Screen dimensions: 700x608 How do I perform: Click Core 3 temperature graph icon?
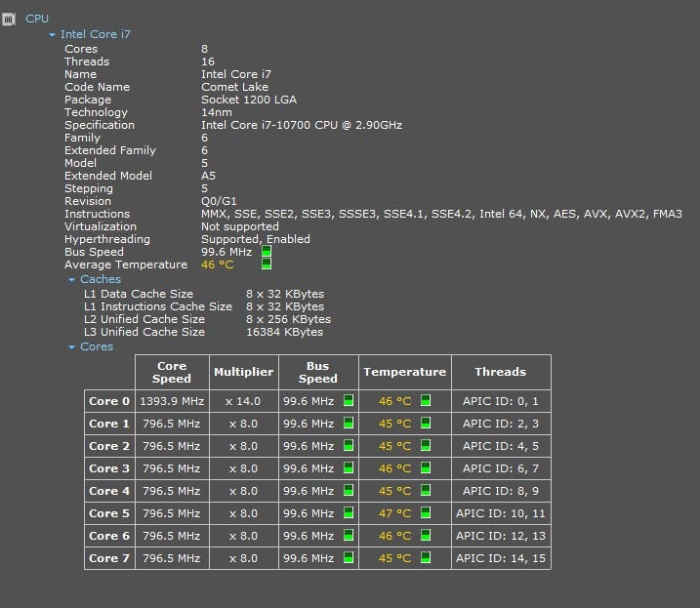[x=426, y=467]
